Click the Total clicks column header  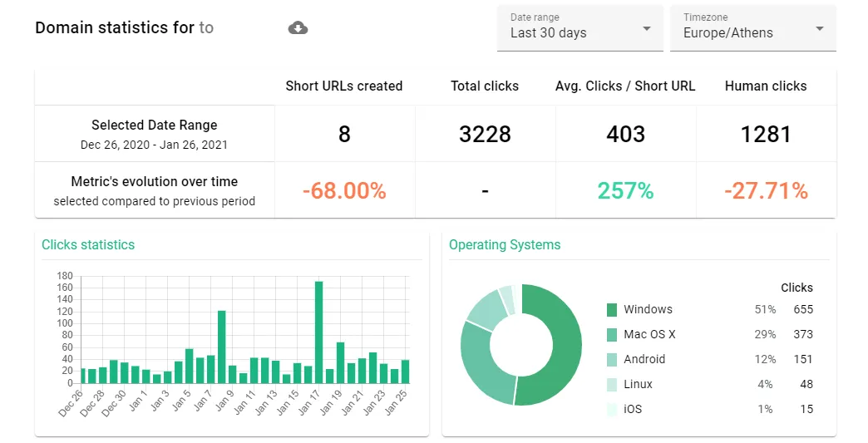tap(485, 86)
